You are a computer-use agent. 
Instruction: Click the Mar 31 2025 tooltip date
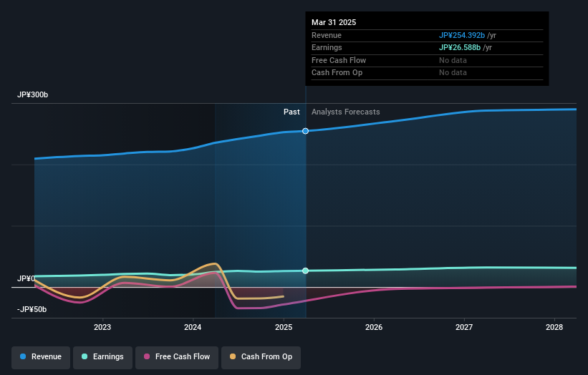334,22
